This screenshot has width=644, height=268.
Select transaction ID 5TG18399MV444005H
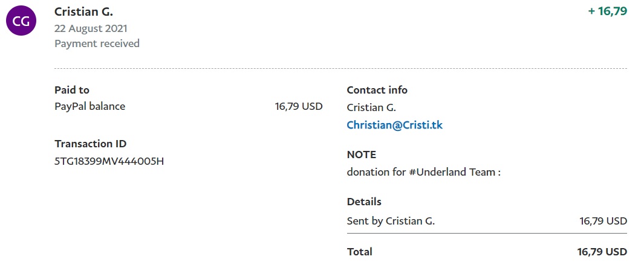tap(109, 161)
